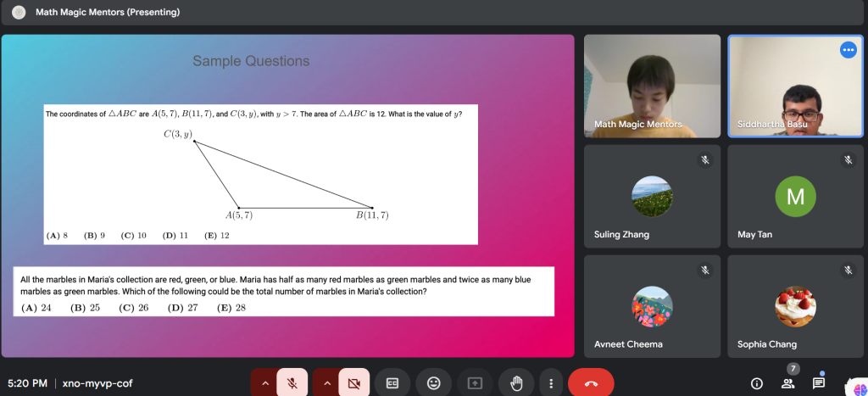Raise your hand
This screenshot has width=868, height=396.
[515, 383]
